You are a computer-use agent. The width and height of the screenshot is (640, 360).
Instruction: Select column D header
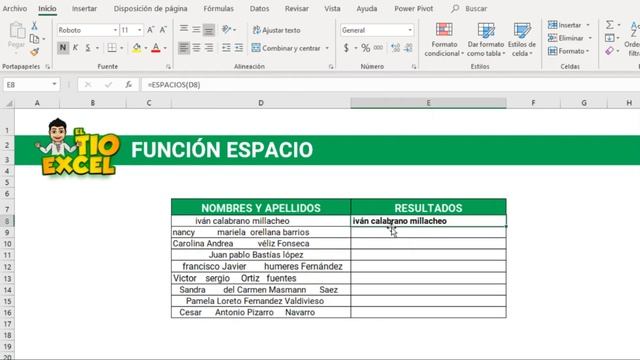coord(261,103)
